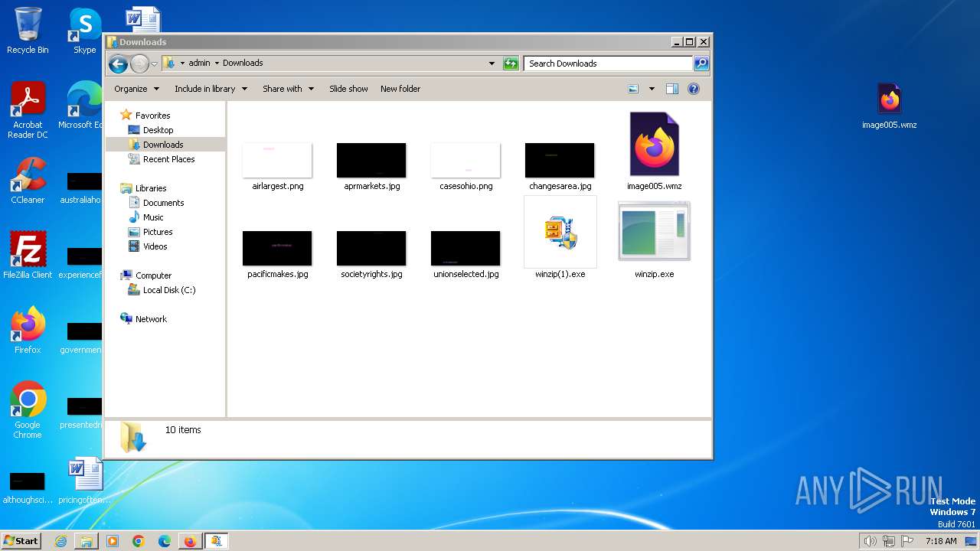Image resolution: width=980 pixels, height=551 pixels.
Task: Open CCleaner desktop shortcut
Action: tap(28, 181)
